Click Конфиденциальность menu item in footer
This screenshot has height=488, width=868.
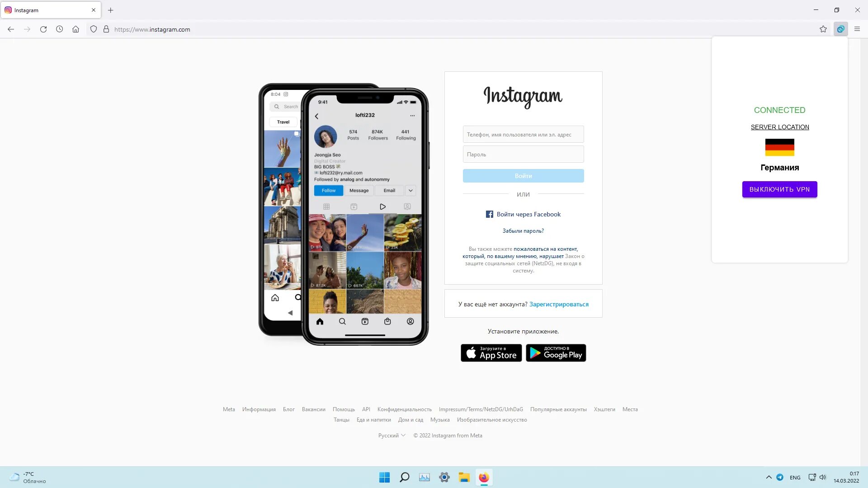405,409
